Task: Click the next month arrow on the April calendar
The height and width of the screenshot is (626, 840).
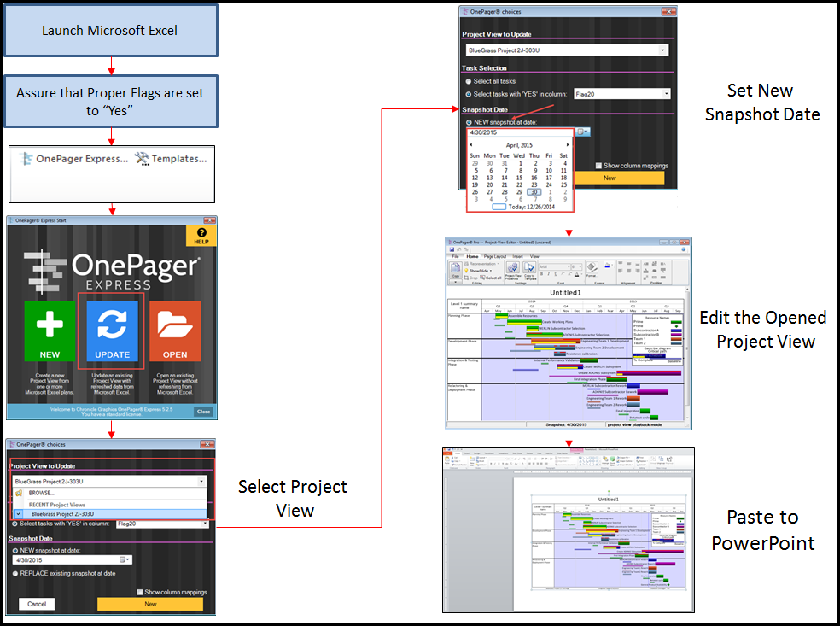Action: 567,143
